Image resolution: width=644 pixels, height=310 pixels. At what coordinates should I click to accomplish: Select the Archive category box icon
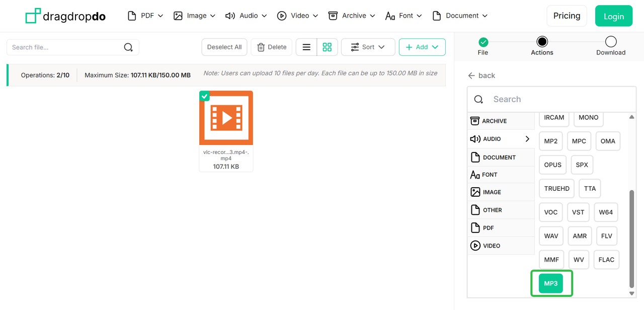(x=475, y=121)
